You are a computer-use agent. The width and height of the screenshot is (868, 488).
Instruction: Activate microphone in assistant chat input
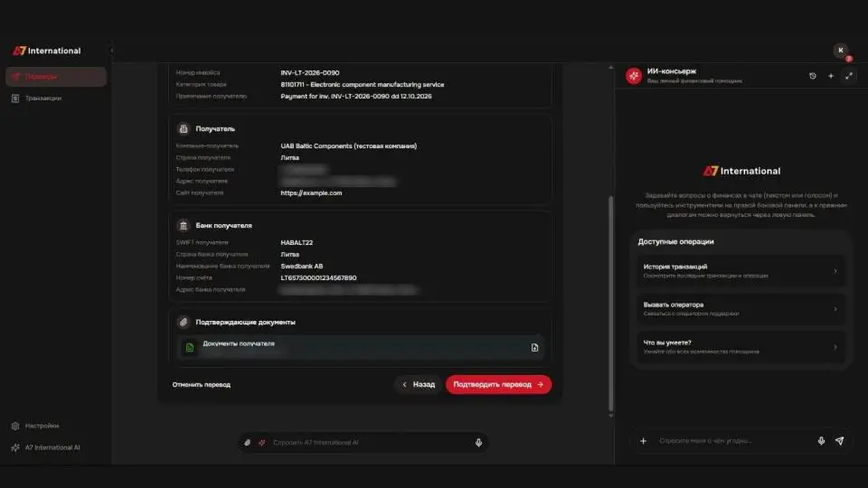click(822, 441)
